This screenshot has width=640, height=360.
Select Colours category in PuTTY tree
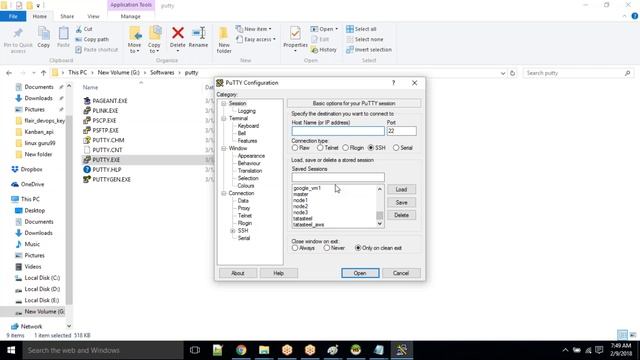click(246, 186)
